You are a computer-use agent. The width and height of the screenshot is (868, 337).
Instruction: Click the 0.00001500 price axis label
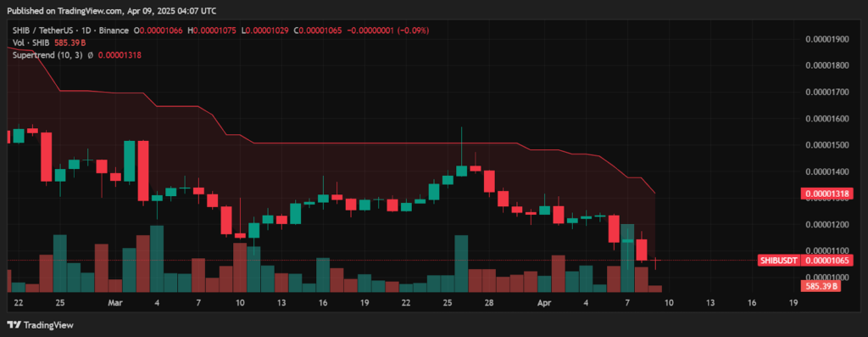click(827, 145)
